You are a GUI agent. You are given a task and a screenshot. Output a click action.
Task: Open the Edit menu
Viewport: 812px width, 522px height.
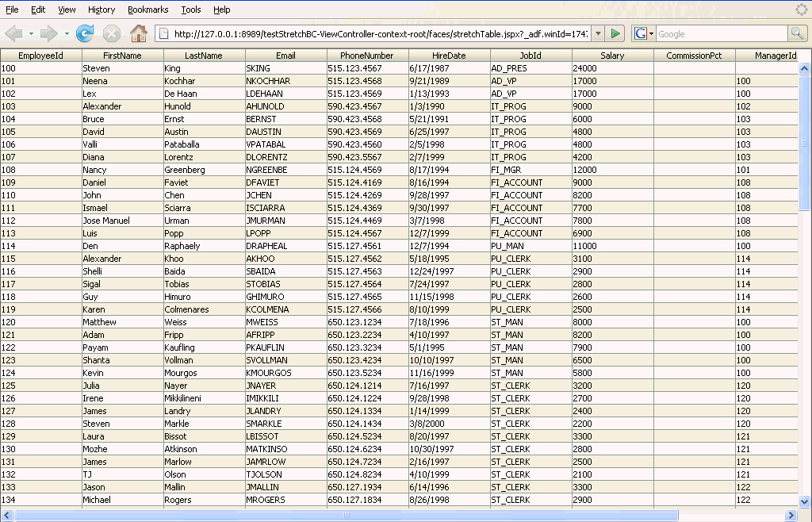click(38, 10)
